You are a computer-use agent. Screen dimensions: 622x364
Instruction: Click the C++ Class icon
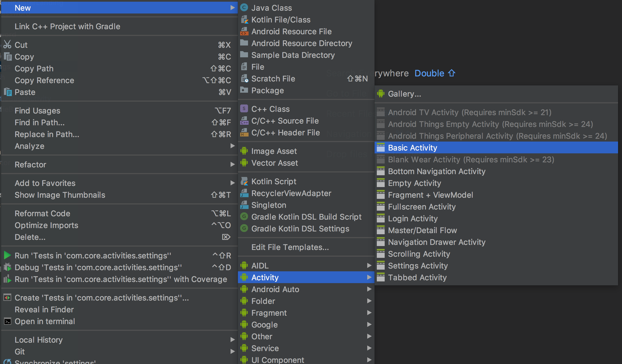(244, 109)
